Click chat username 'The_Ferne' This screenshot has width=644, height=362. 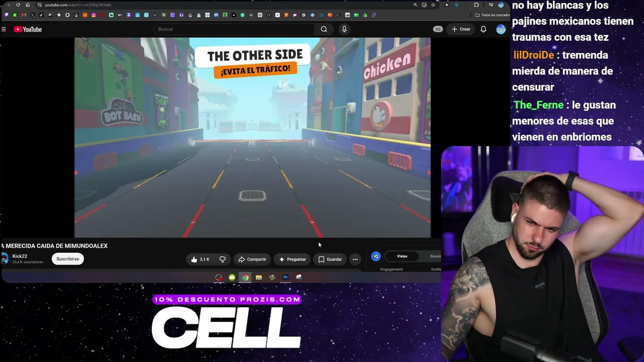(538, 105)
